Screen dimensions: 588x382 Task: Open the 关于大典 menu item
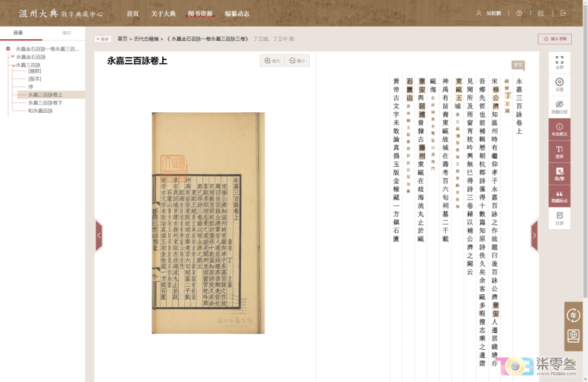163,14
